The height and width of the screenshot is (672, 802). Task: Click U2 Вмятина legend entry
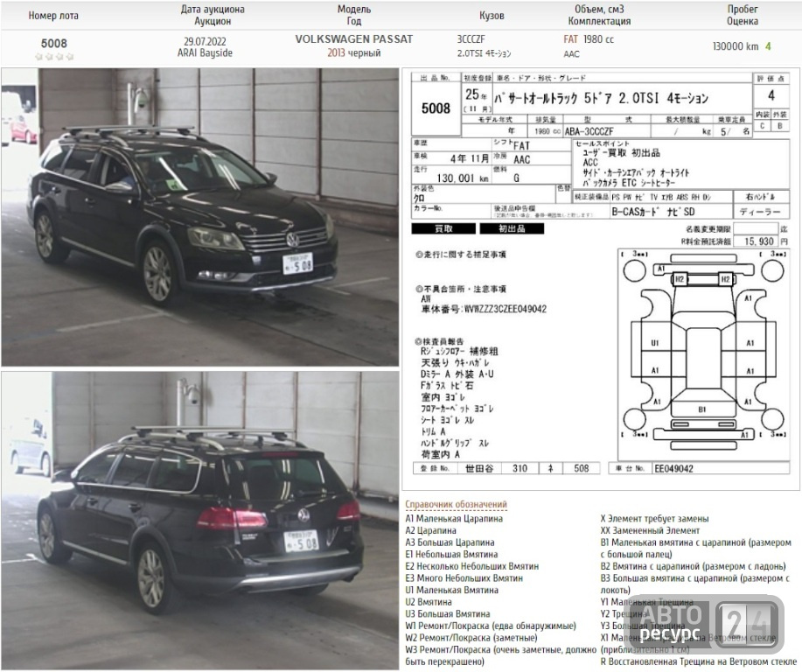click(428, 602)
